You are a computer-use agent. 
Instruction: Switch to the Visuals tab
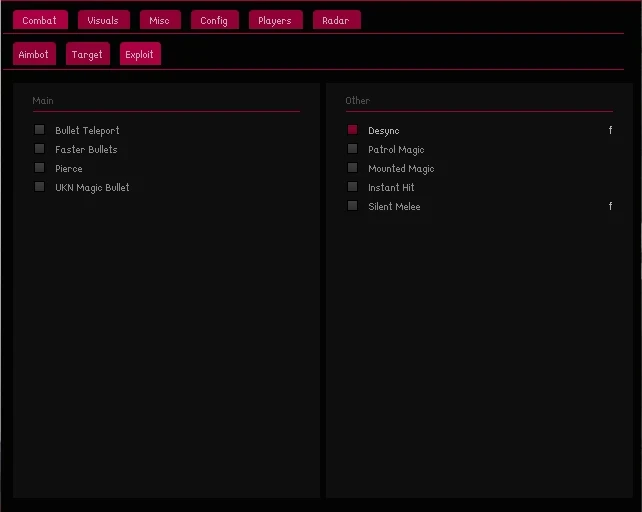pos(104,20)
